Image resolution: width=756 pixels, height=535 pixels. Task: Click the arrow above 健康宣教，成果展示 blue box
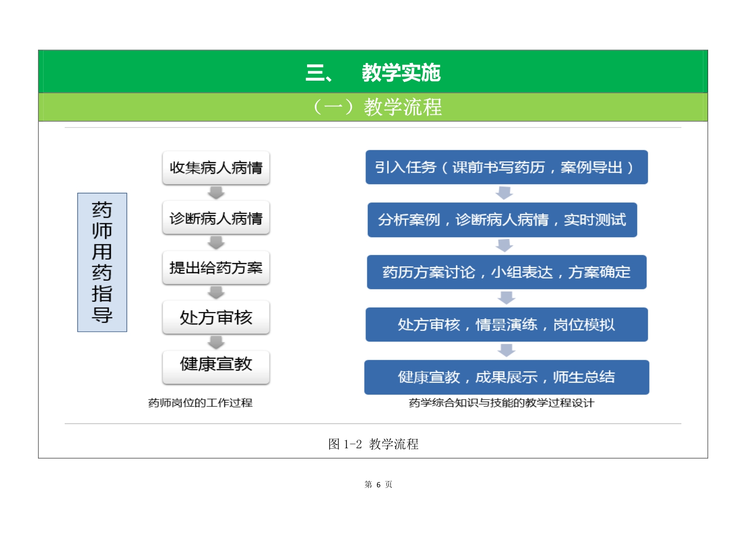coord(506,350)
